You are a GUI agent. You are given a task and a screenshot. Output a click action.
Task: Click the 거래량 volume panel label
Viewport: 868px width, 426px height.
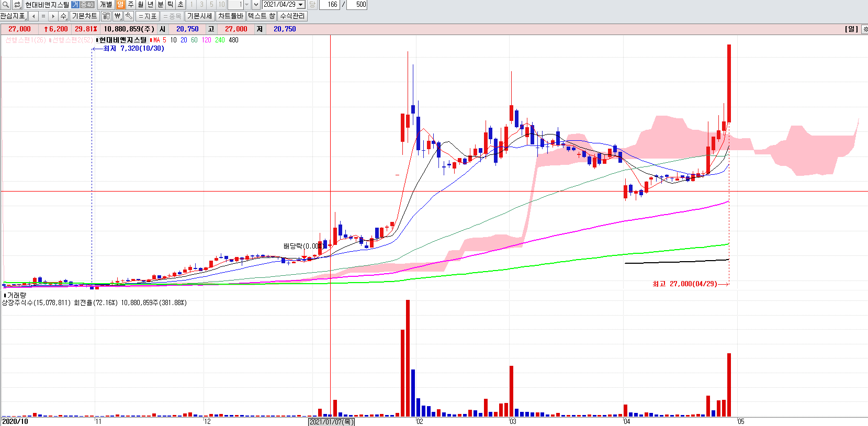(16, 296)
